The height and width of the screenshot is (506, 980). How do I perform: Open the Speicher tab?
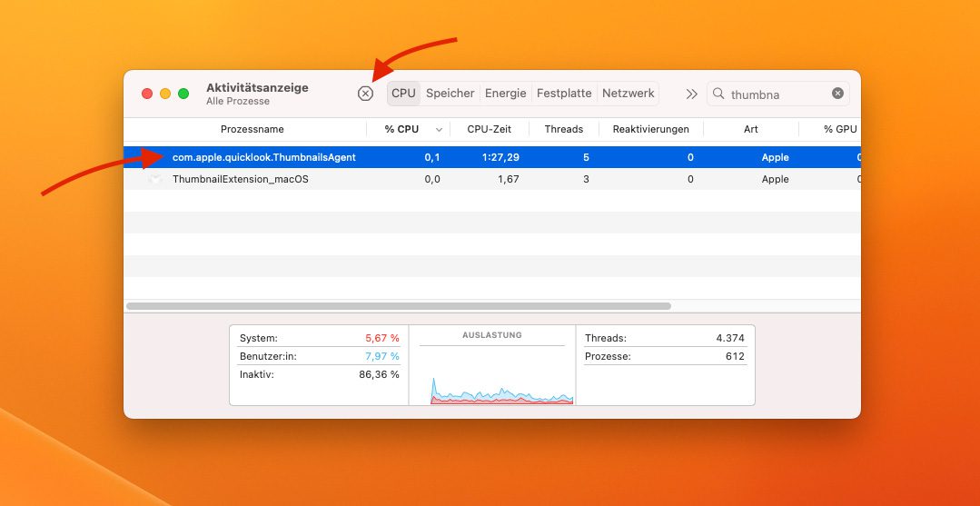click(x=450, y=94)
